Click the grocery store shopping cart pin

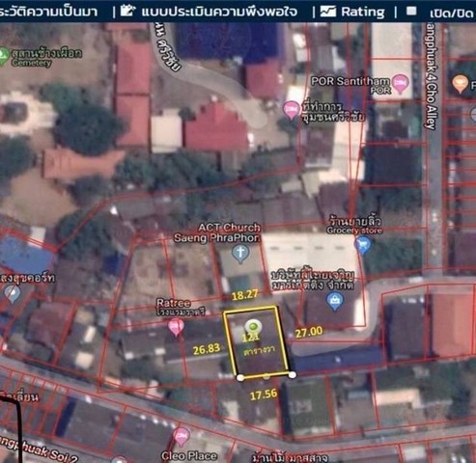[363, 245]
